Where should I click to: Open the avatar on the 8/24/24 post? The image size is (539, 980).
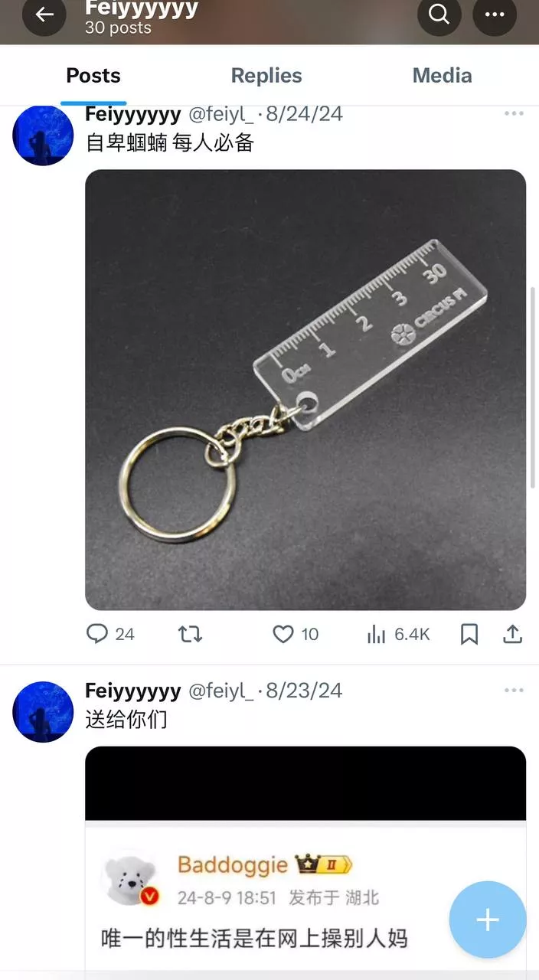43,136
